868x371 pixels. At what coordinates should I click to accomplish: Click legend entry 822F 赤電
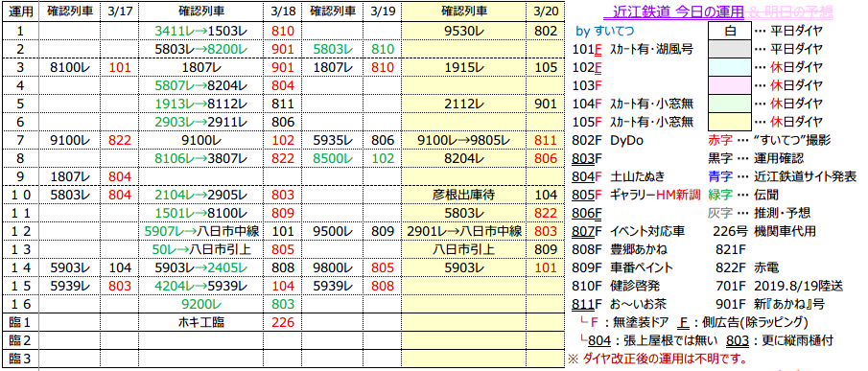click(x=747, y=267)
